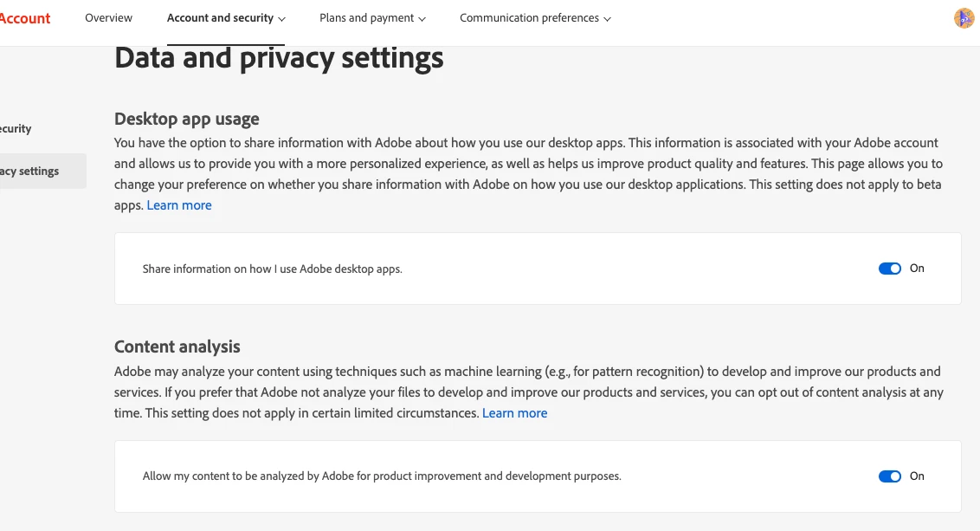
Task: Click 'Allow my content to be analyzed' text
Action: (381, 476)
